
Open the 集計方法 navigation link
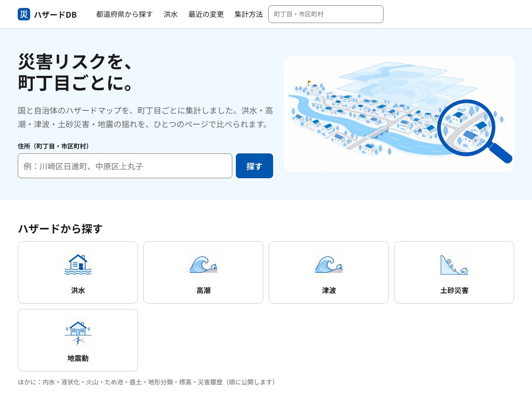(249, 14)
